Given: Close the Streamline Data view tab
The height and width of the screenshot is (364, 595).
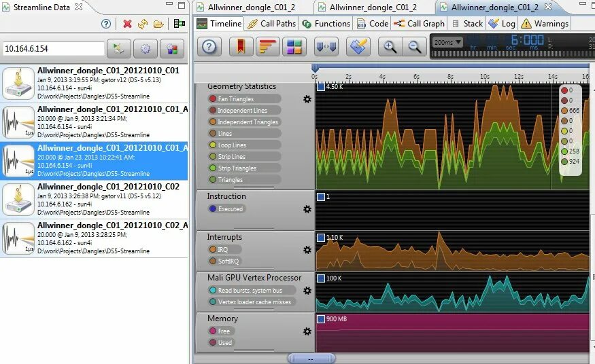Looking at the screenshot, I should [x=79, y=7].
